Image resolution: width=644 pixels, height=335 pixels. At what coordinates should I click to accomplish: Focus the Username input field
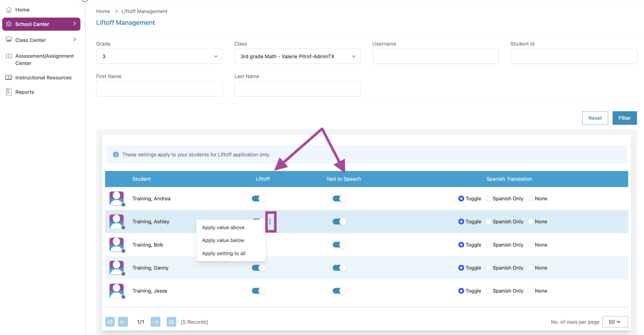click(436, 56)
